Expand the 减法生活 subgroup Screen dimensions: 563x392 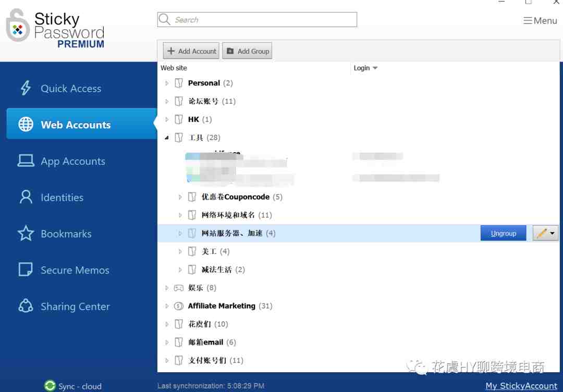pyautogui.click(x=180, y=269)
